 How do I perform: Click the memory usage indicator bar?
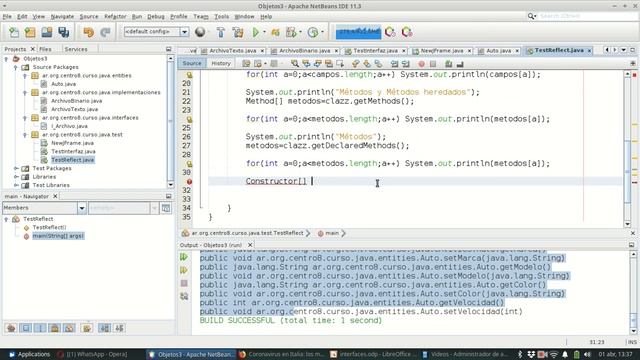(x=358, y=32)
